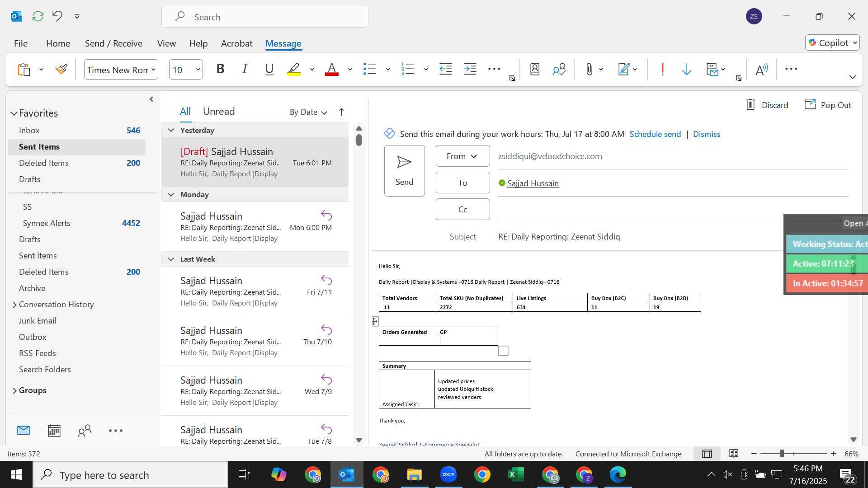
Task: Open the font size dropdown
Action: tap(198, 70)
